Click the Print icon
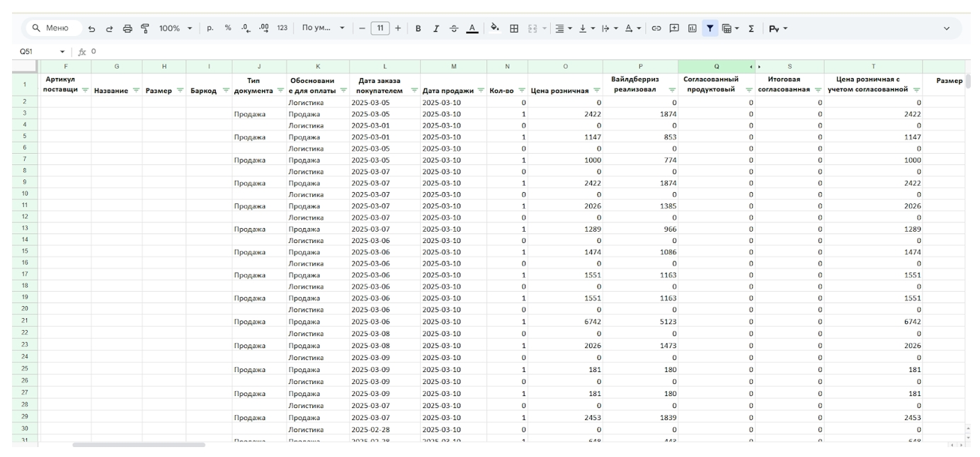980x457 pixels. click(127, 28)
